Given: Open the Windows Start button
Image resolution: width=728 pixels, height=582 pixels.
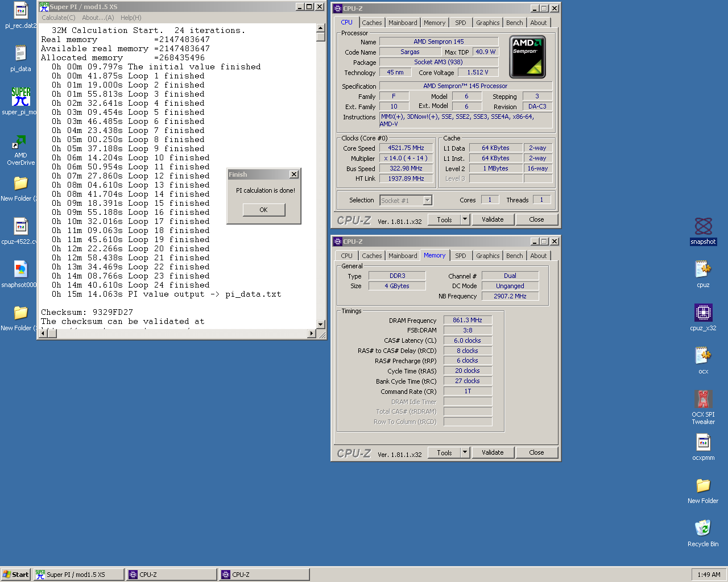Looking at the screenshot, I should point(15,575).
